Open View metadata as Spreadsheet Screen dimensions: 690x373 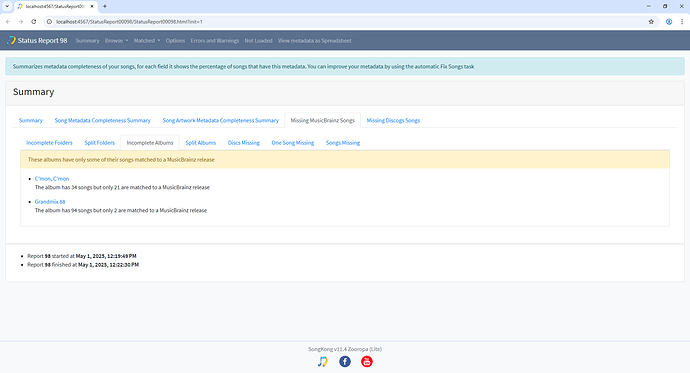pos(315,40)
